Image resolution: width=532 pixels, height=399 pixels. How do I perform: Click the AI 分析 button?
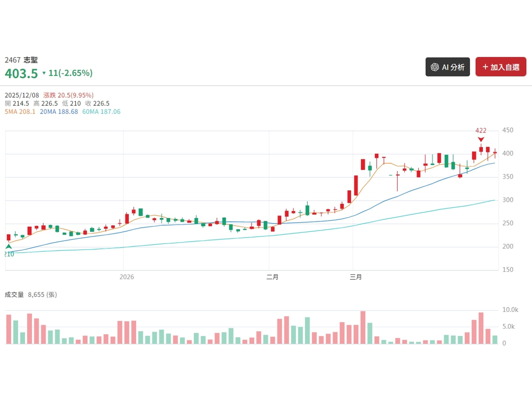point(447,67)
